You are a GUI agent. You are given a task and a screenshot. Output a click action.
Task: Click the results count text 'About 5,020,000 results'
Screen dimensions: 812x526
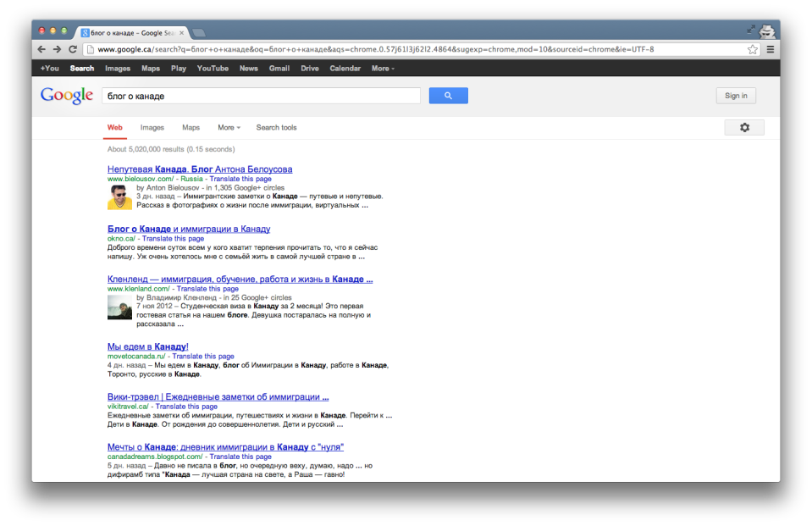click(146, 149)
